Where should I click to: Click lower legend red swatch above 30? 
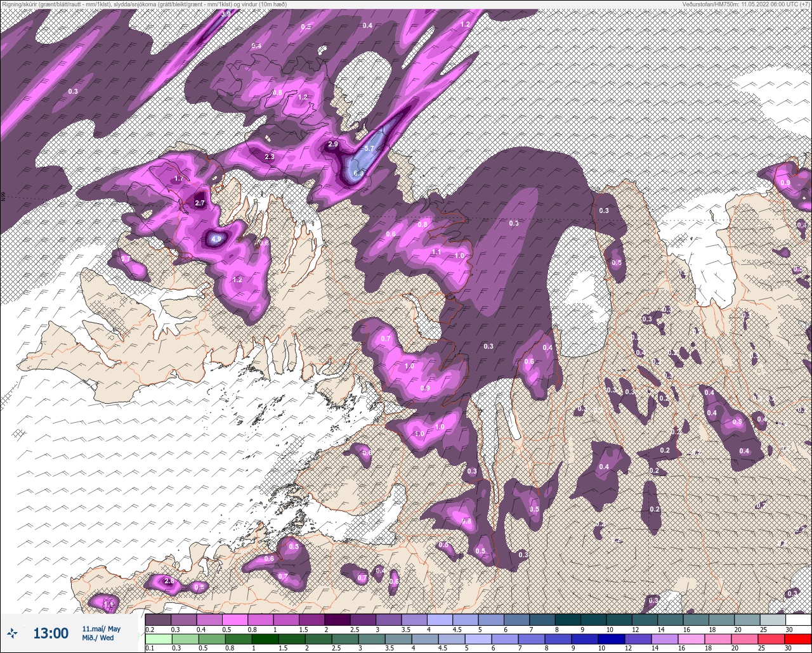pos(798,638)
